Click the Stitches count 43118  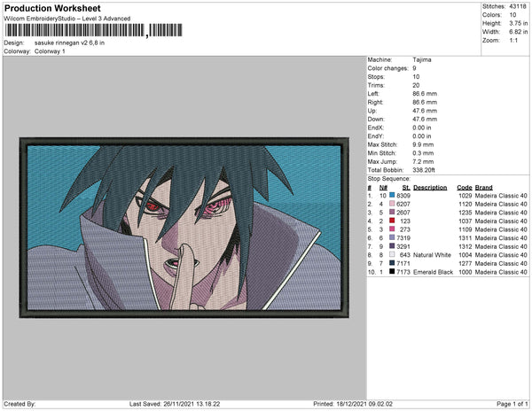pos(518,6)
